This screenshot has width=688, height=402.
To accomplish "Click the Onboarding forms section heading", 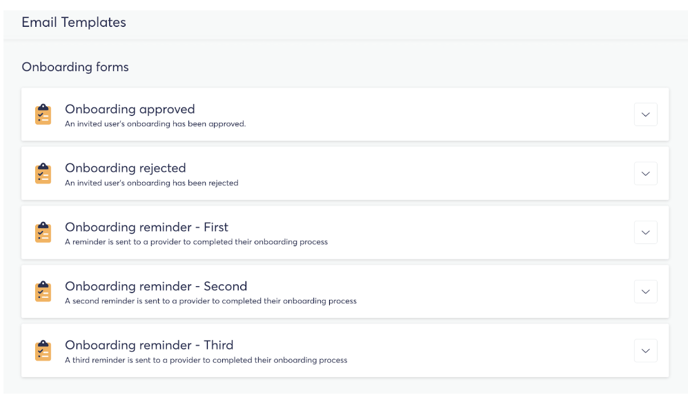I will [x=75, y=67].
